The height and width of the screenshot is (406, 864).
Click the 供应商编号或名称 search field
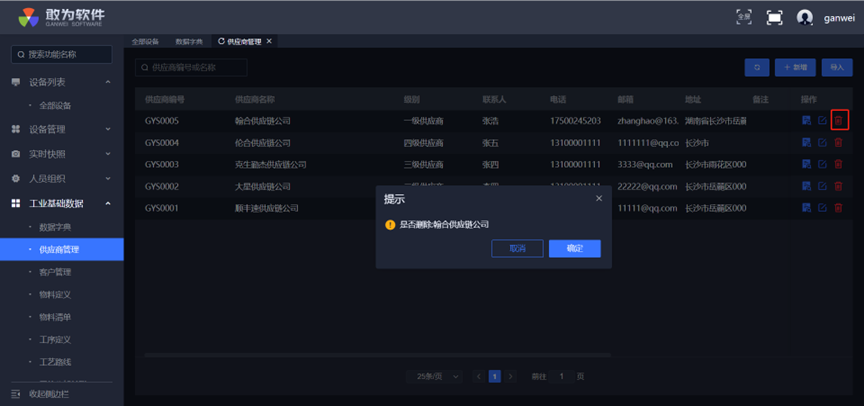point(191,67)
